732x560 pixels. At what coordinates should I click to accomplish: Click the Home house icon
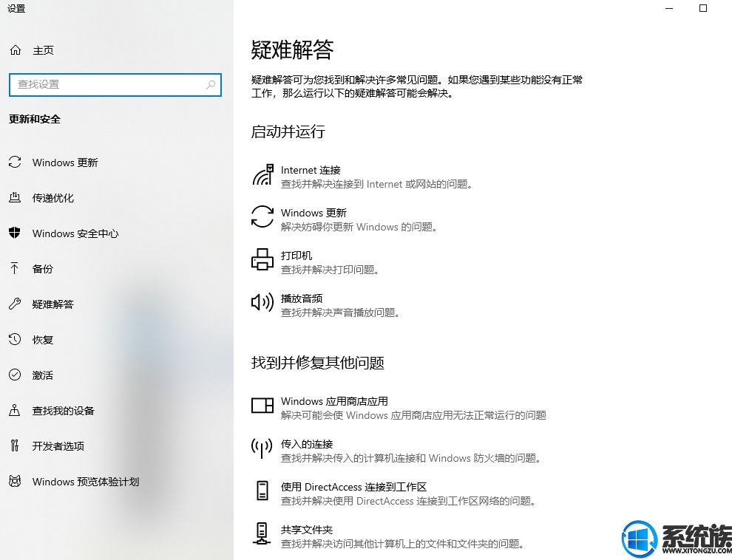coord(16,50)
